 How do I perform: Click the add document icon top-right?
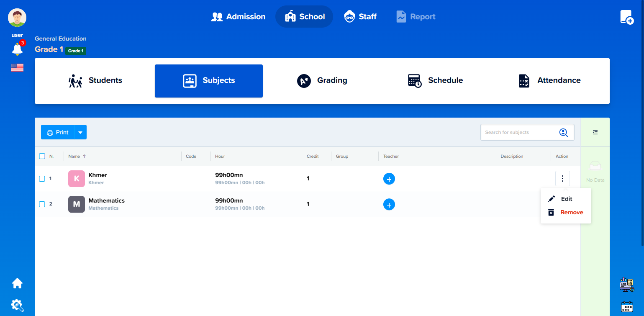tap(626, 17)
